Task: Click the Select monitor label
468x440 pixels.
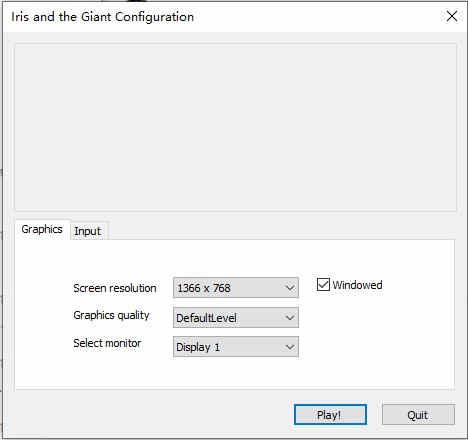Action: [107, 343]
